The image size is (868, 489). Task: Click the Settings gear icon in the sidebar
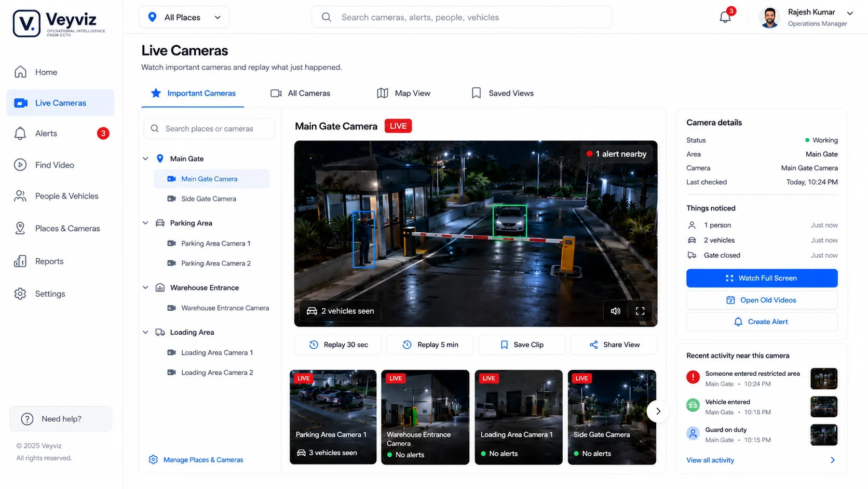pyautogui.click(x=20, y=294)
